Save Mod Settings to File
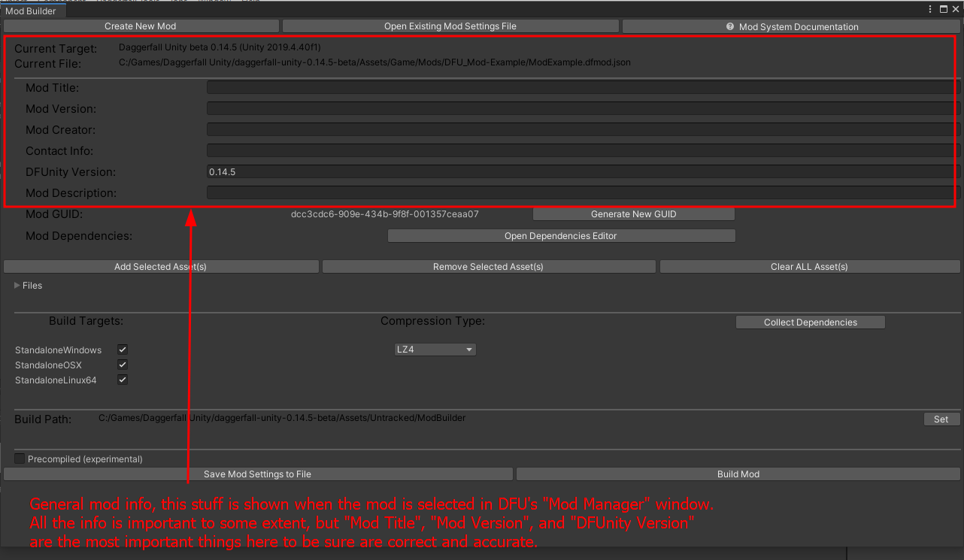This screenshot has height=560, width=964. pyautogui.click(x=258, y=474)
